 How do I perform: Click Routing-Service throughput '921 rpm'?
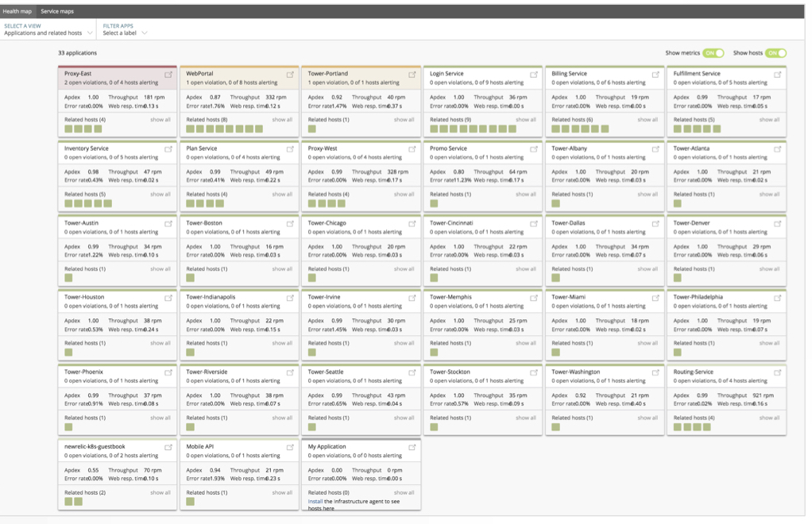(x=764, y=395)
